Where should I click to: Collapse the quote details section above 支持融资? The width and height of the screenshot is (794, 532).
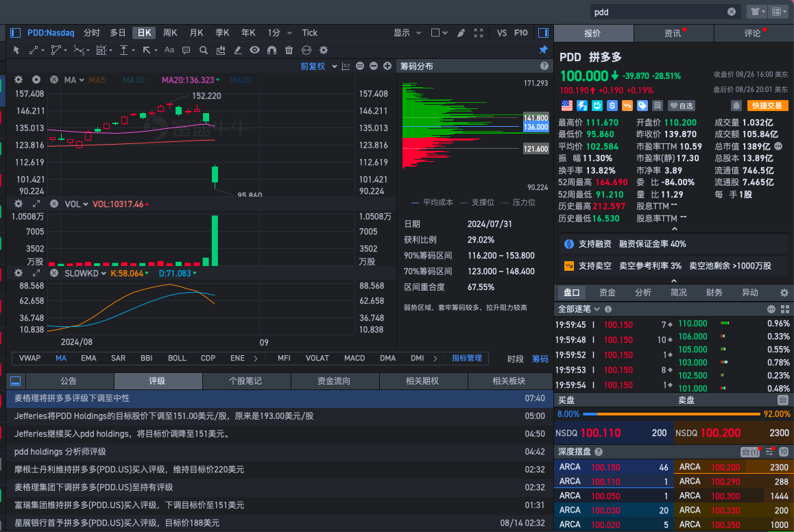pos(674,229)
